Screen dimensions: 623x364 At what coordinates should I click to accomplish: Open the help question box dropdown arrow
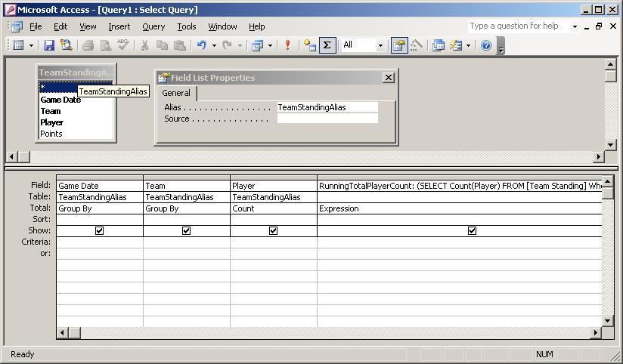click(x=575, y=26)
